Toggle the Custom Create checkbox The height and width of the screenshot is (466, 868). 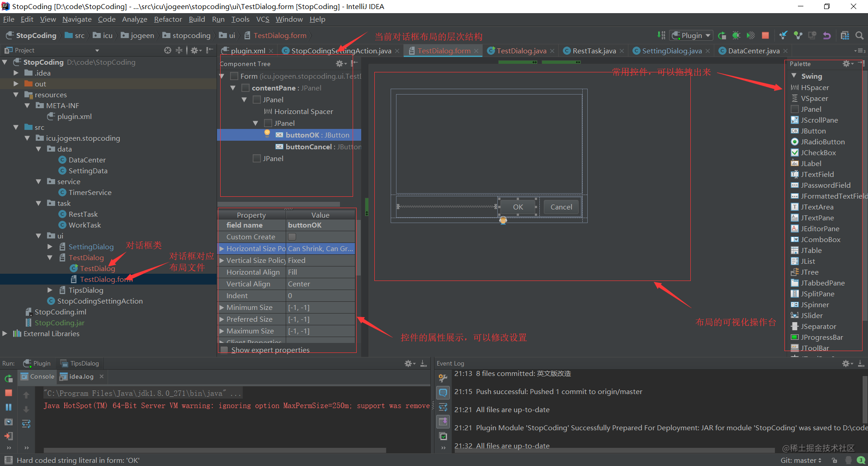[x=292, y=237]
